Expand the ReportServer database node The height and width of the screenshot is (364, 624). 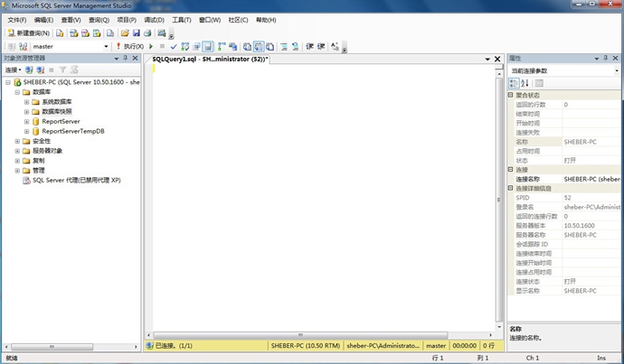click(26, 122)
